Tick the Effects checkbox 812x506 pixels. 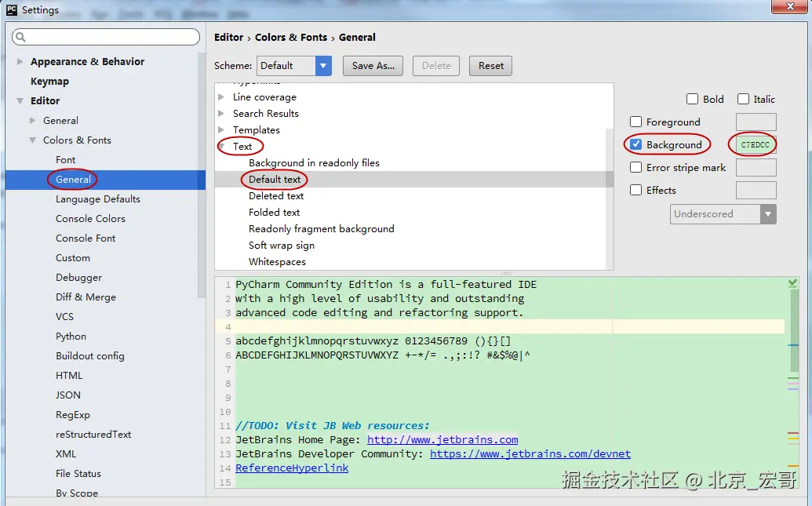coord(635,190)
